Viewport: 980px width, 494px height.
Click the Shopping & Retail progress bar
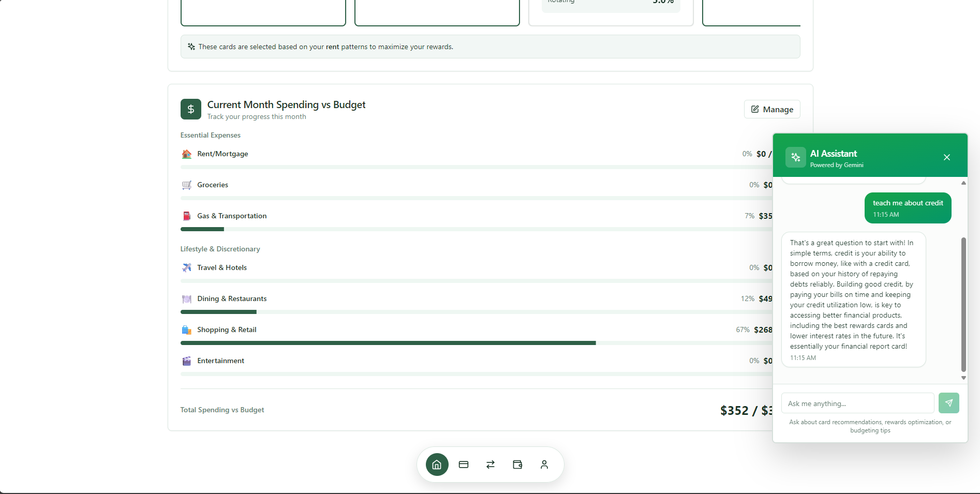tap(476, 343)
